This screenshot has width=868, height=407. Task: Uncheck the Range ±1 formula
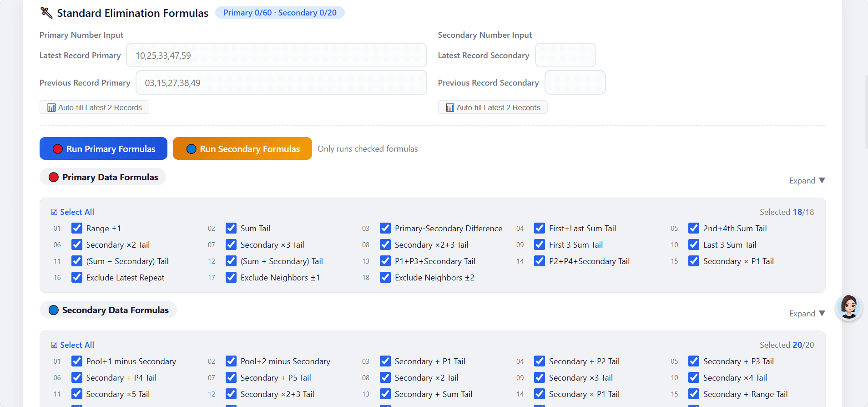pyautogui.click(x=77, y=228)
